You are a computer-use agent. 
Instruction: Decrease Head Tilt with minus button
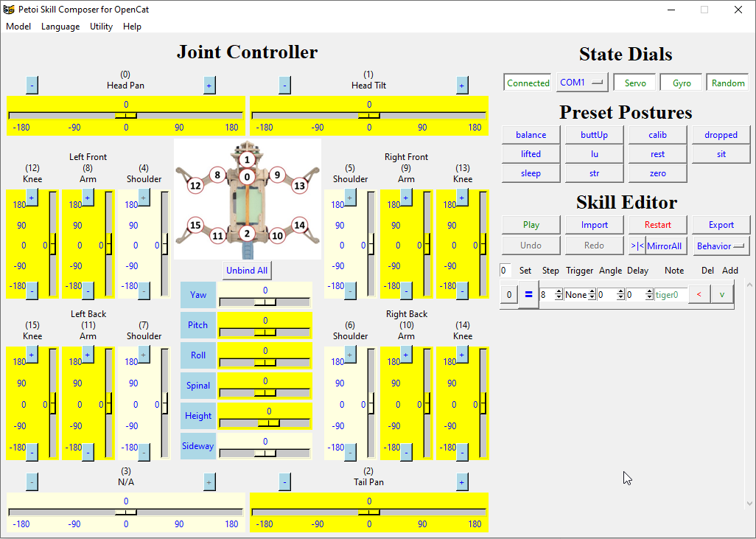click(x=284, y=86)
